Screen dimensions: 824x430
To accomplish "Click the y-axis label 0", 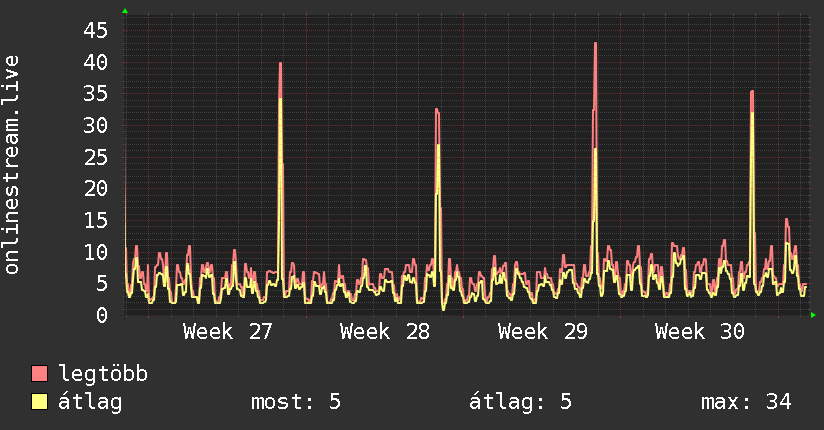I will pos(101,315).
